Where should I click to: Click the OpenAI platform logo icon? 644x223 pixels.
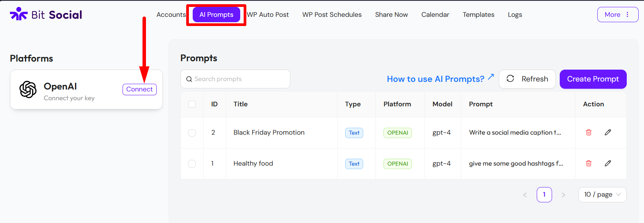pos(28,90)
